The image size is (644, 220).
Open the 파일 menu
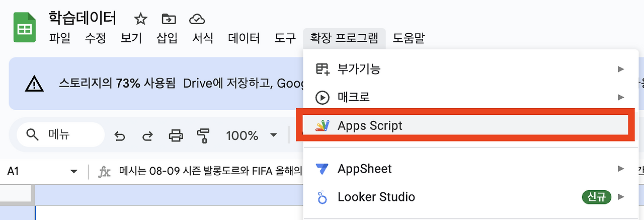pyautogui.click(x=60, y=38)
